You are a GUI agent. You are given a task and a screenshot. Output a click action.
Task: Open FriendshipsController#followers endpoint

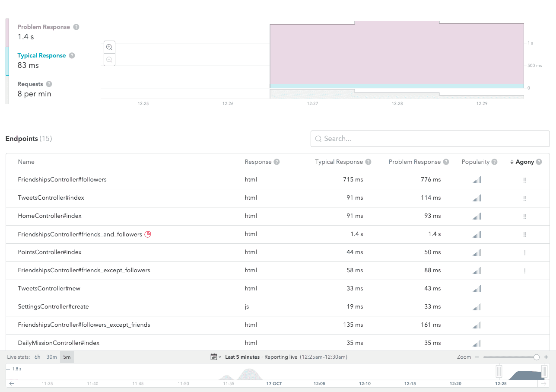[62, 180]
